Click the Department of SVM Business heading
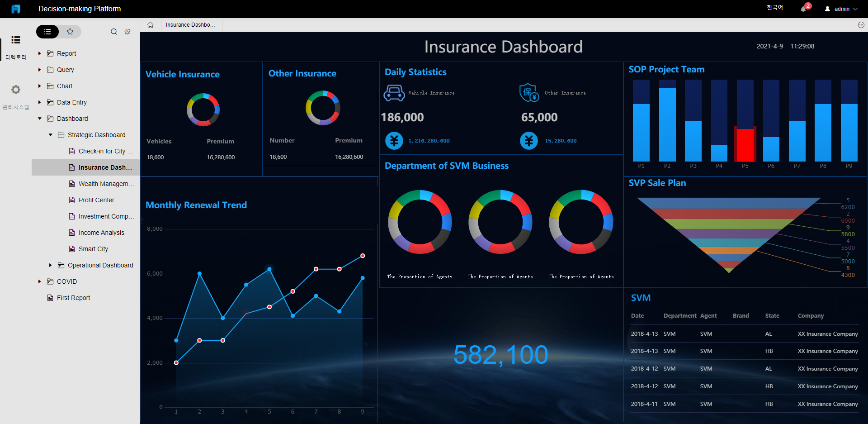This screenshot has height=424, width=868. click(447, 166)
